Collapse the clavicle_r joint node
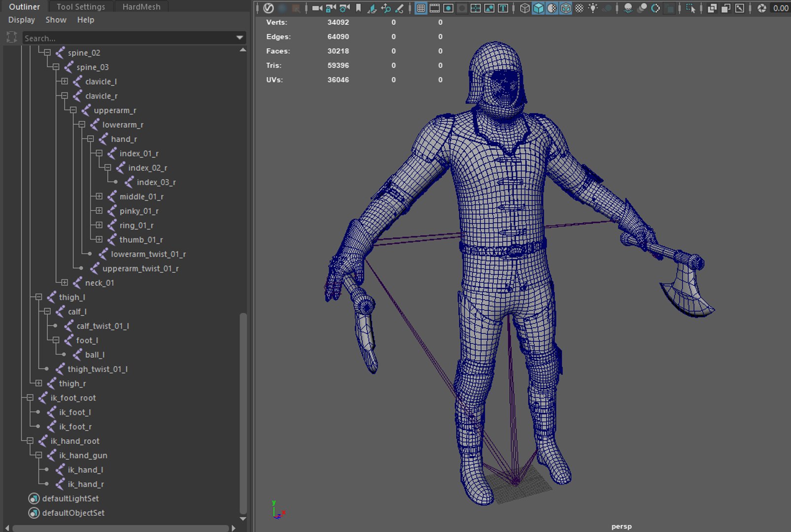Viewport: 791px width, 532px height. coord(65,96)
